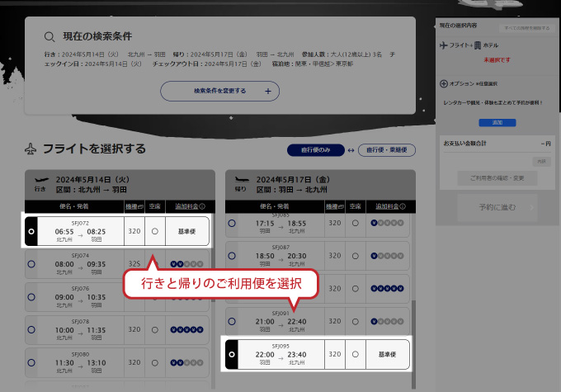Image resolution: width=561 pixels, height=392 pixels.
Task: Show 内訳 payment breakdown
Action: 541,161
